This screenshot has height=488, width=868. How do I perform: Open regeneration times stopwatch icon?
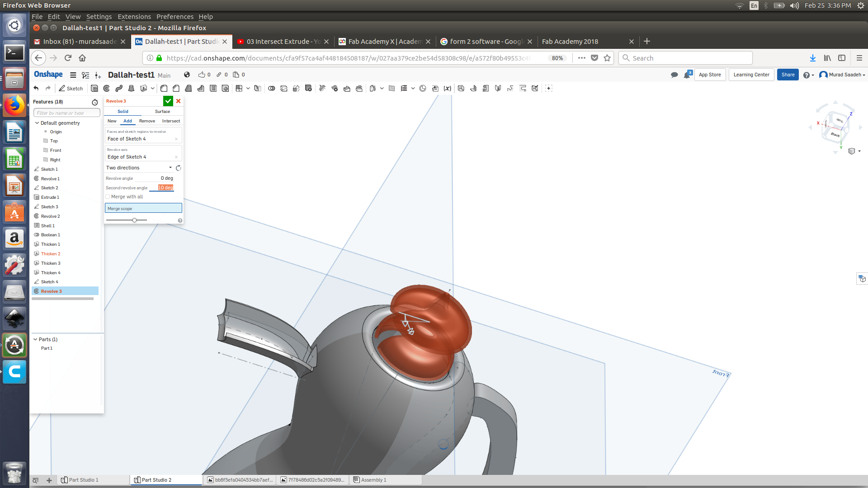tap(95, 102)
